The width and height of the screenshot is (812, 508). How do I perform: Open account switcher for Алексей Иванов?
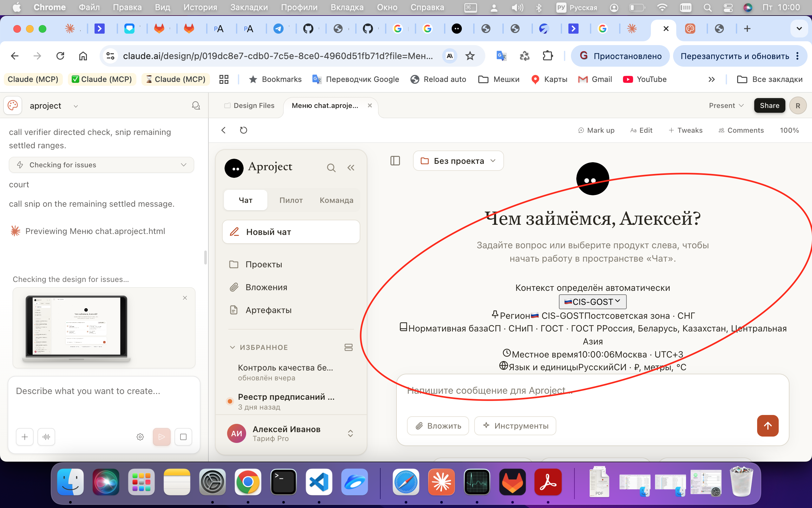tap(350, 433)
